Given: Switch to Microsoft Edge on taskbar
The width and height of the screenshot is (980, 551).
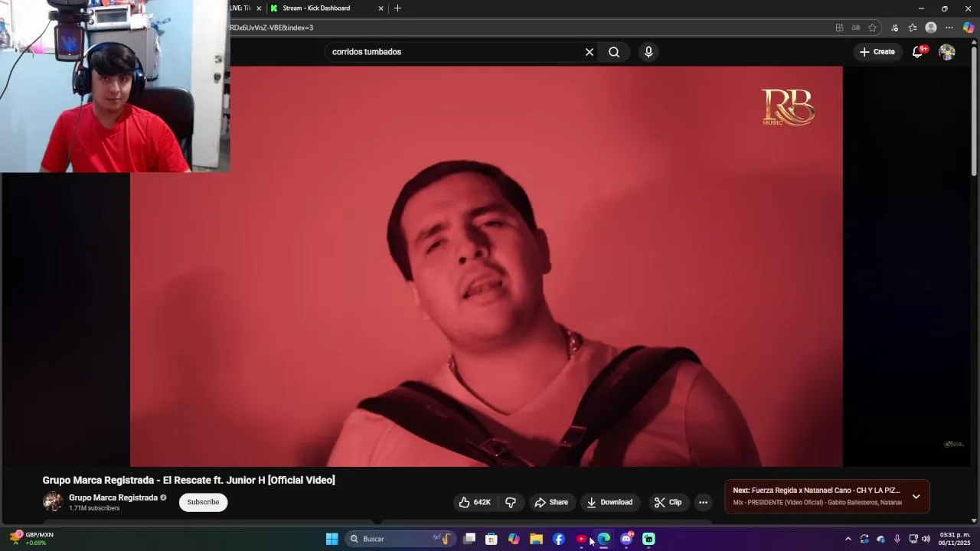Looking at the screenshot, I should (x=604, y=539).
